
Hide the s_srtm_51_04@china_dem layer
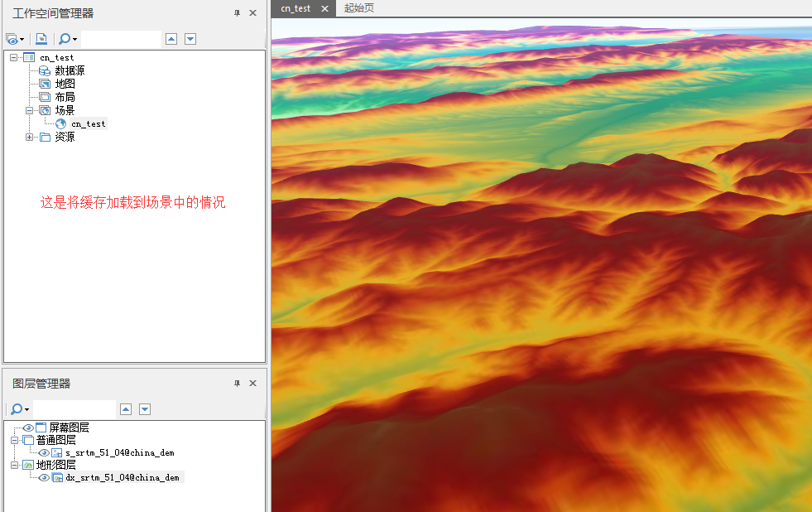(44, 453)
